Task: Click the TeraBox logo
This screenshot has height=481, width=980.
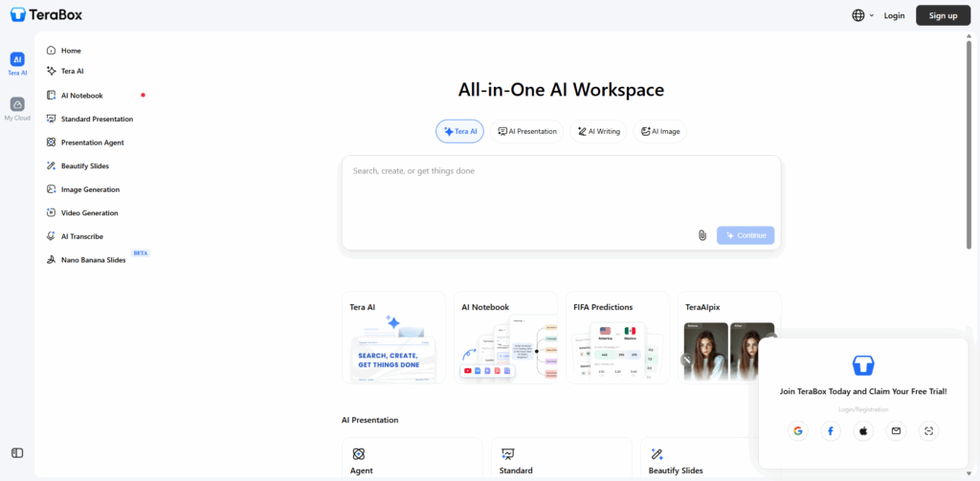Action: tap(46, 14)
